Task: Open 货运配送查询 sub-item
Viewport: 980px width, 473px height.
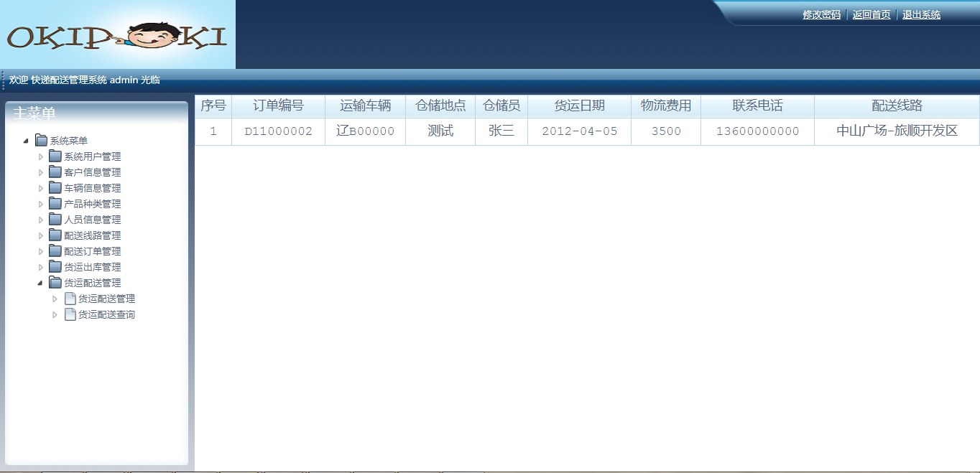Action: pyautogui.click(x=106, y=314)
